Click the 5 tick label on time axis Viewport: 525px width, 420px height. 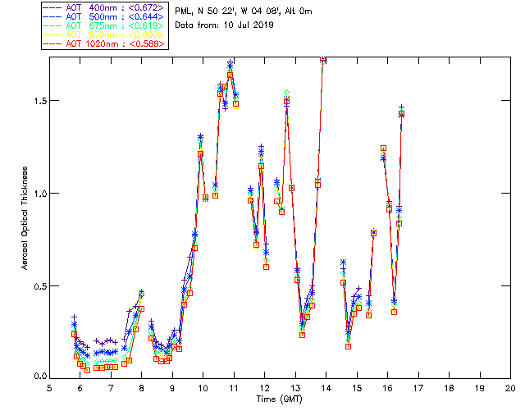coord(49,390)
